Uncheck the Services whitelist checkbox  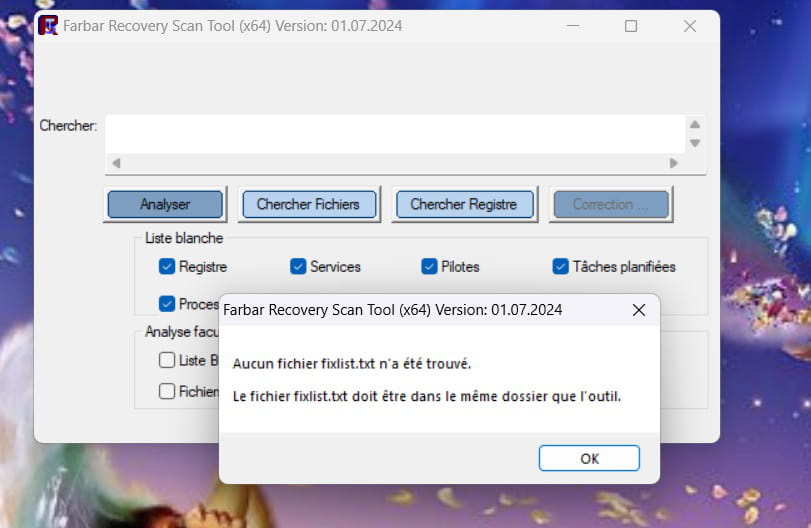pyautogui.click(x=298, y=266)
